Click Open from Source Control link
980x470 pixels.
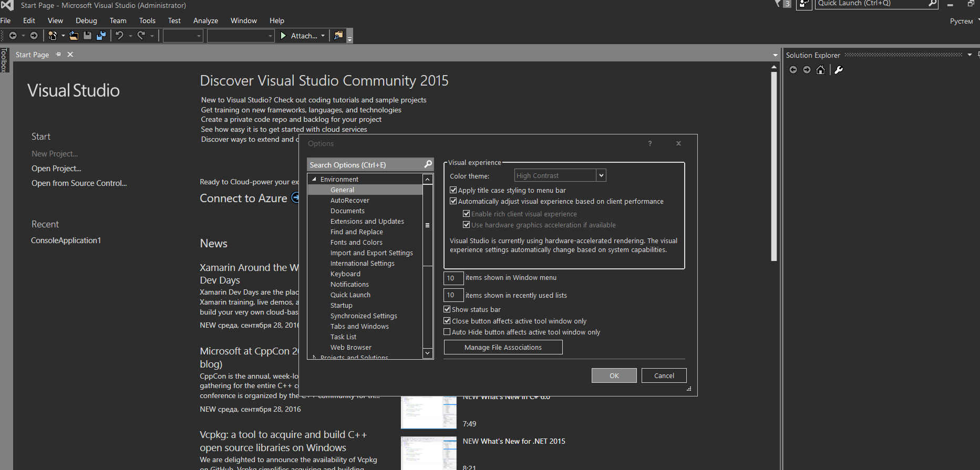(79, 183)
